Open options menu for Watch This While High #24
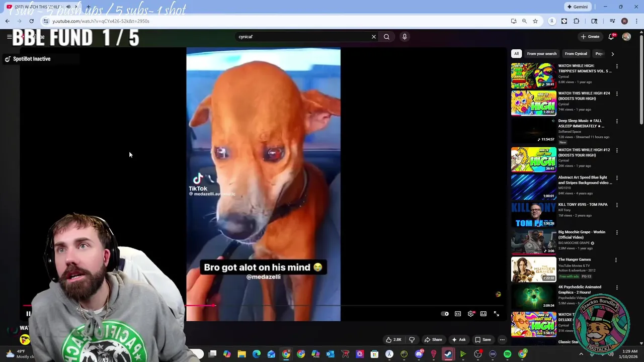The width and height of the screenshot is (644, 362). click(x=617, y=94)
